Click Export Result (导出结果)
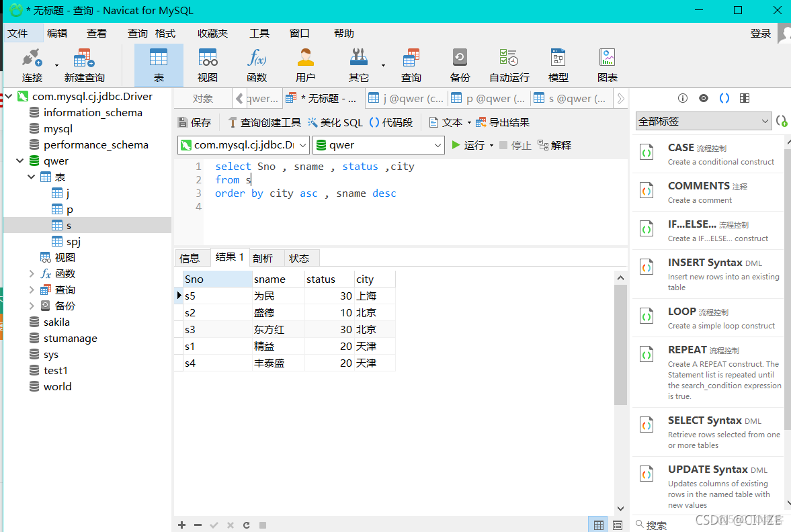The width and height of the screenshot is (791, 532). [x=503, y=122]
